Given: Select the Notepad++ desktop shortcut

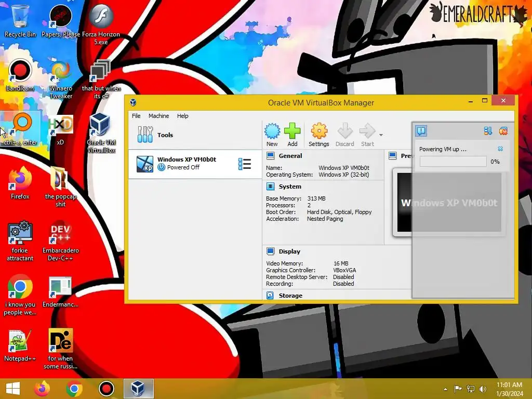Looking at the screenshot, I should click(x=20, y=345).
